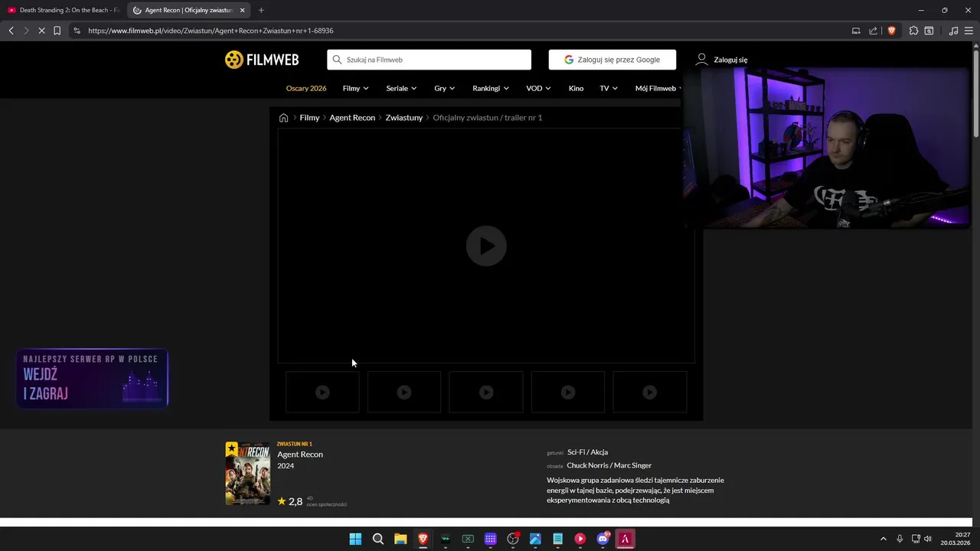Open the browser hamburger main menu
This screenshot has width=980, height=551.
969,31
